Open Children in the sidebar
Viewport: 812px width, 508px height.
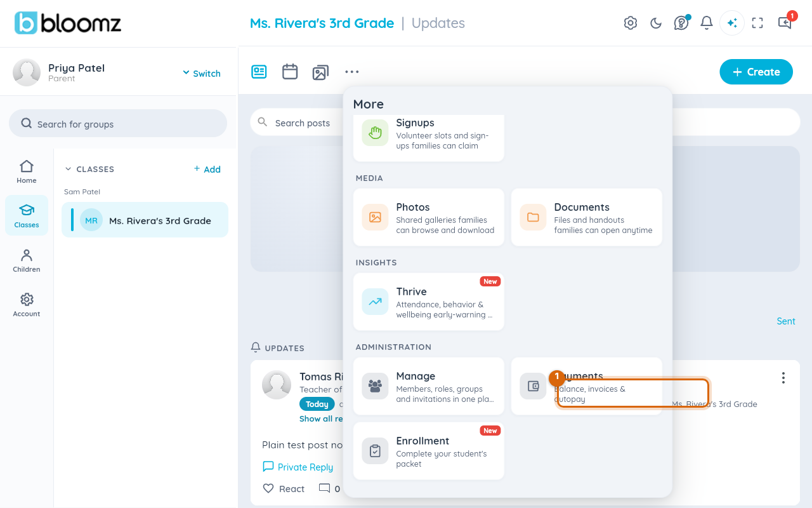coord(27,260)
